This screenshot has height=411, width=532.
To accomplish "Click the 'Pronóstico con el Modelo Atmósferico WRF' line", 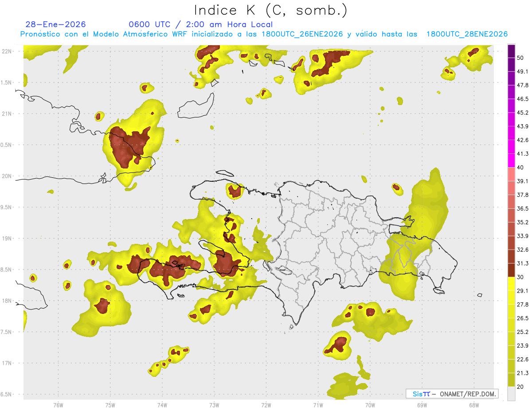I will click(x=264, y=34).
